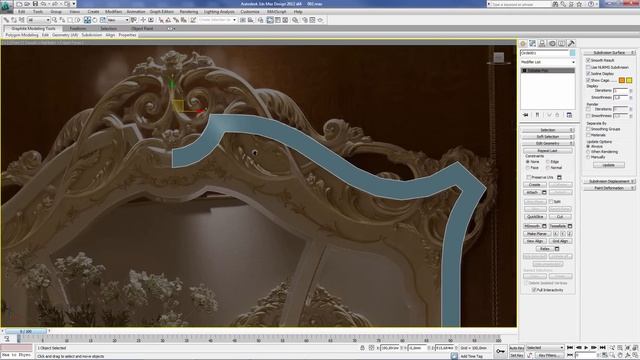Click the Repeat Last button
The image size is (640, 360).
548,151
